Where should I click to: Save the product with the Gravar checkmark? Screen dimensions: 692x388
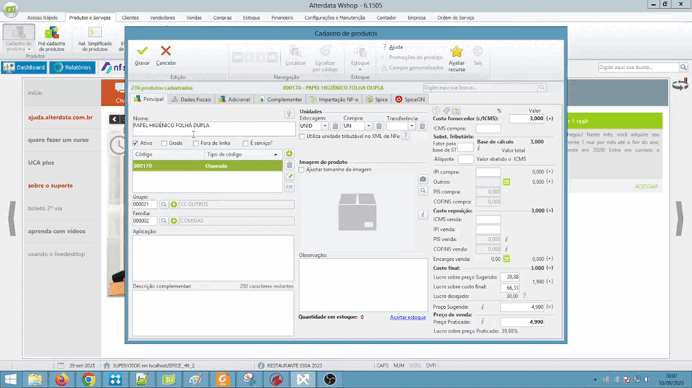pos(142,51)
